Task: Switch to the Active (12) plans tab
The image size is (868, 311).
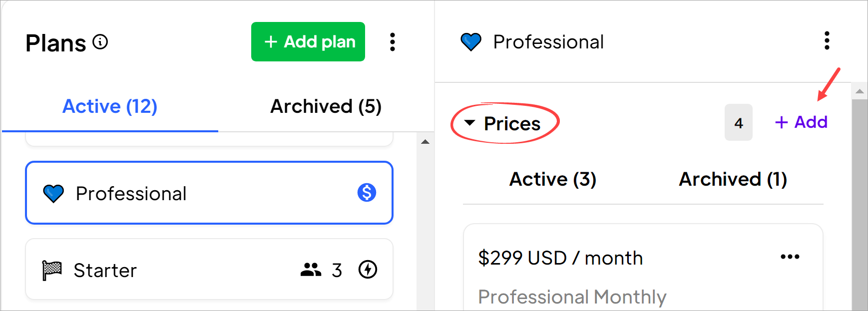Action: [110, 106]
